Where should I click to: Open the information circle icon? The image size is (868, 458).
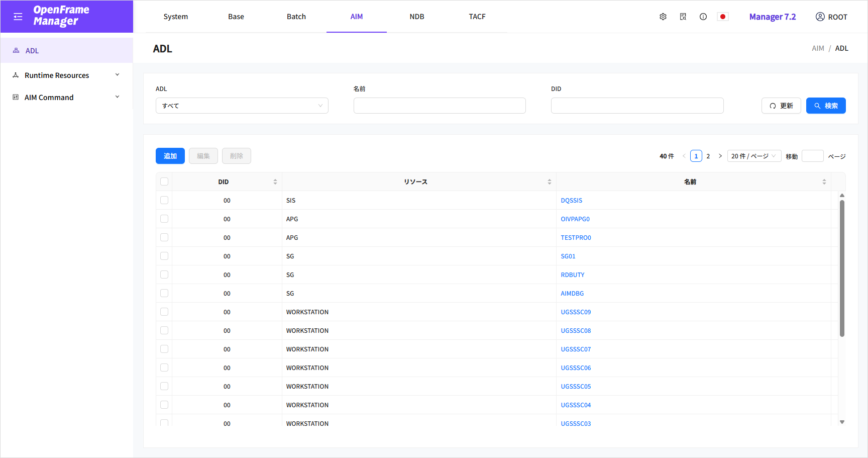click(703, 17)
